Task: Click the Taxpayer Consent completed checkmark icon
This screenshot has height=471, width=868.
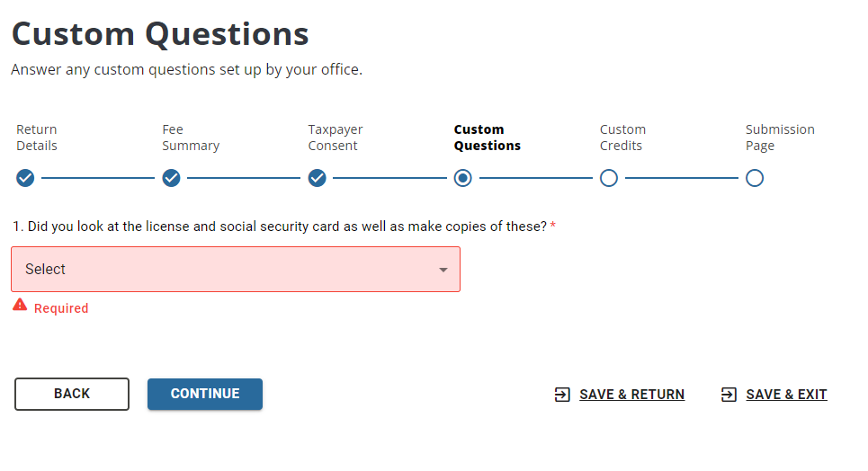Action: coord(317,178)
